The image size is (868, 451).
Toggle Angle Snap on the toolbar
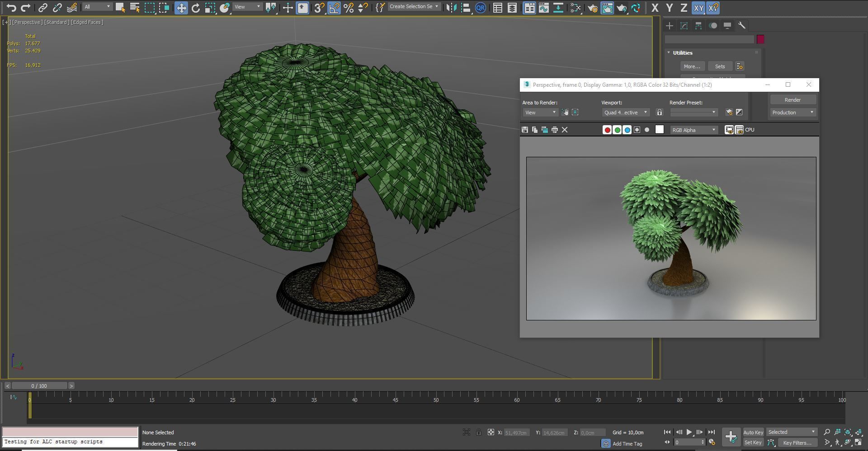coord(334,8)
